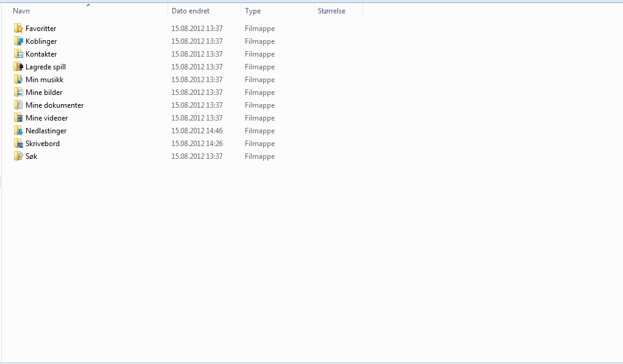Click the Mine videoer modified date cell
Image resolution: width=623 pixels, height=364 pixels.
(x=197, y=118)
